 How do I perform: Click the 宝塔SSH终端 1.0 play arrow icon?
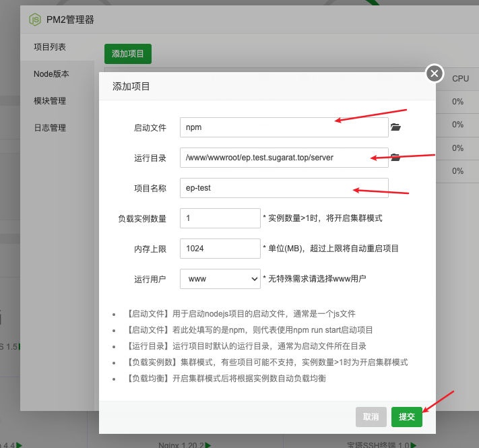(x=414, y=445)
